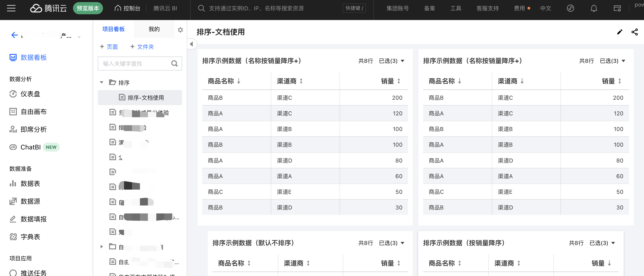644x276 pixels.
Task: Toggle 商品名称 sort arrow in second table
Action: point(460,81)
